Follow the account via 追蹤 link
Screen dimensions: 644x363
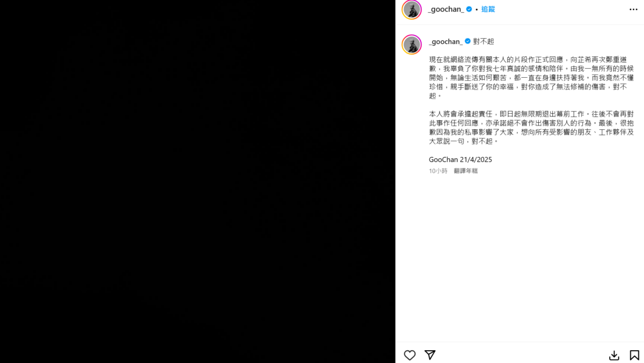(x=488, y=9)
